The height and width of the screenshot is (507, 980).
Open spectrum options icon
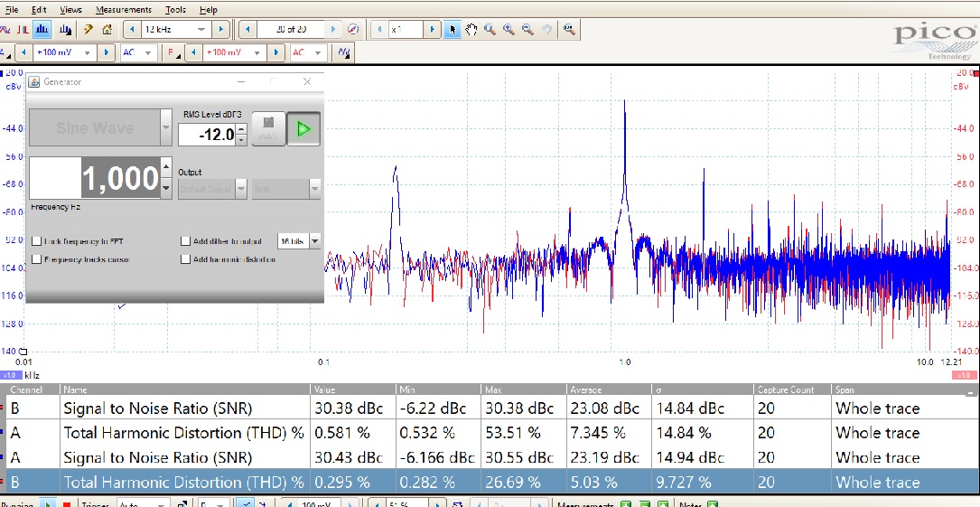pyautogui.click(x=65, y=30)
